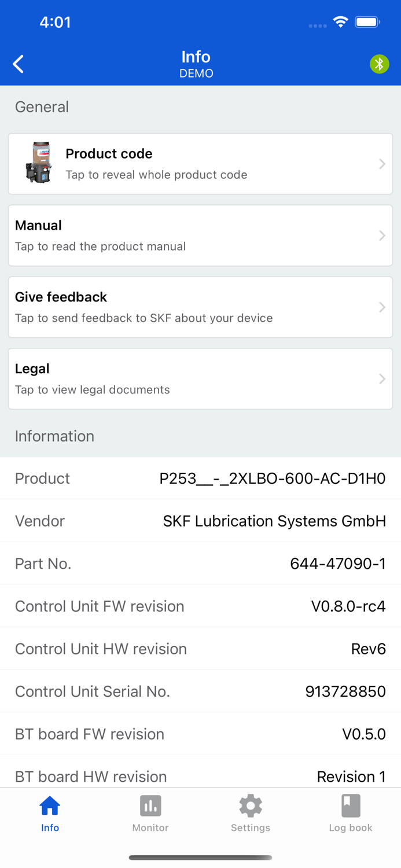Expand the Product code row chevron
Viewport: 401px width, 868px height.
(382, 164)
